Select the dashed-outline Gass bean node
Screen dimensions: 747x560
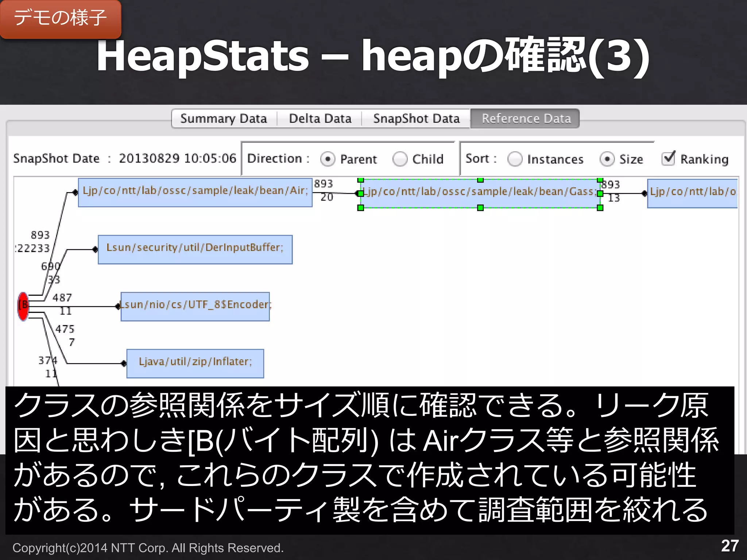(480, 194)
